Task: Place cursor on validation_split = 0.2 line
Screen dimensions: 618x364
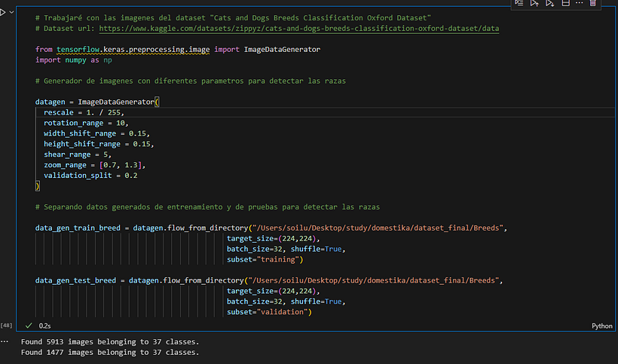Action: tap(90, 175)
